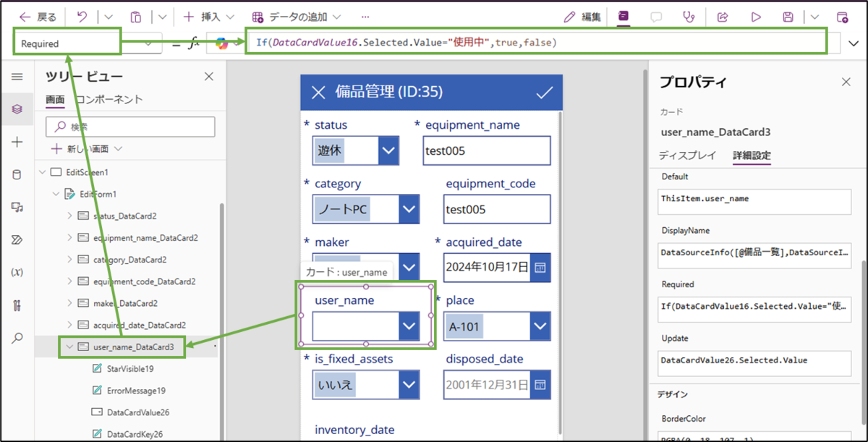This screenshot has width=868, height=442.
Task: Click the 編集 edit pencil button
Action: [582, 17]
